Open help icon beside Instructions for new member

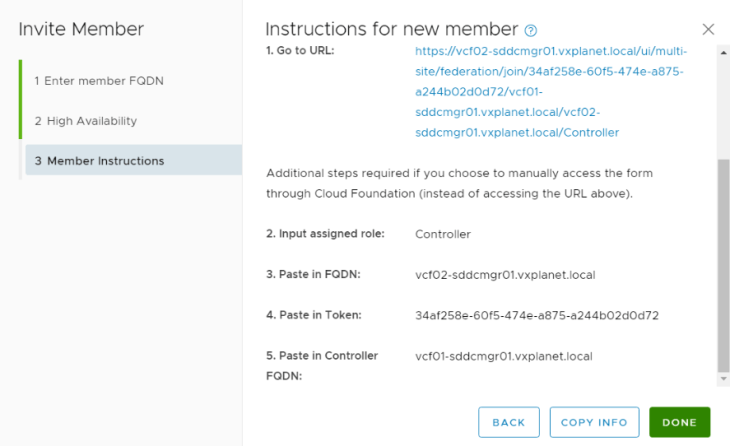coord(530,31)
